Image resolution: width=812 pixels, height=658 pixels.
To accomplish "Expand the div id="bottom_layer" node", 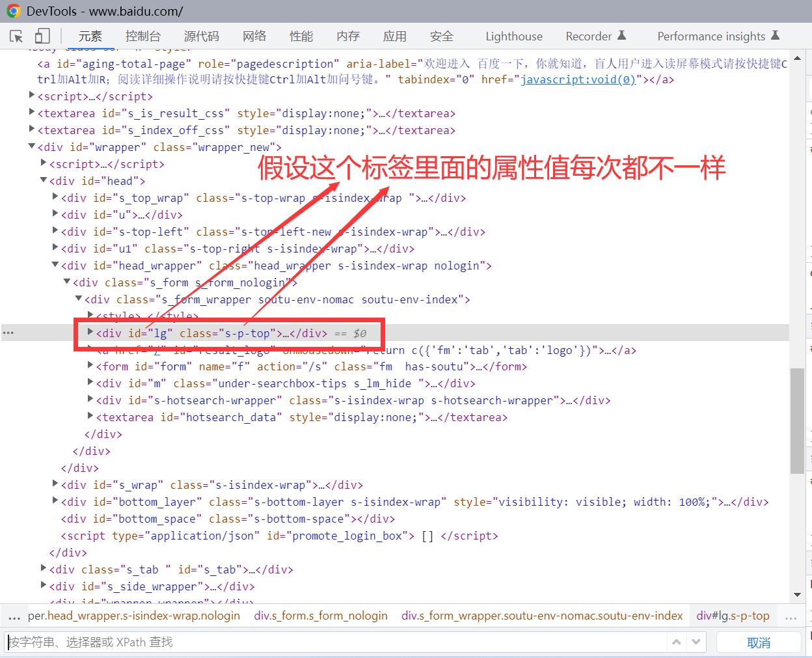I will 55,500.
